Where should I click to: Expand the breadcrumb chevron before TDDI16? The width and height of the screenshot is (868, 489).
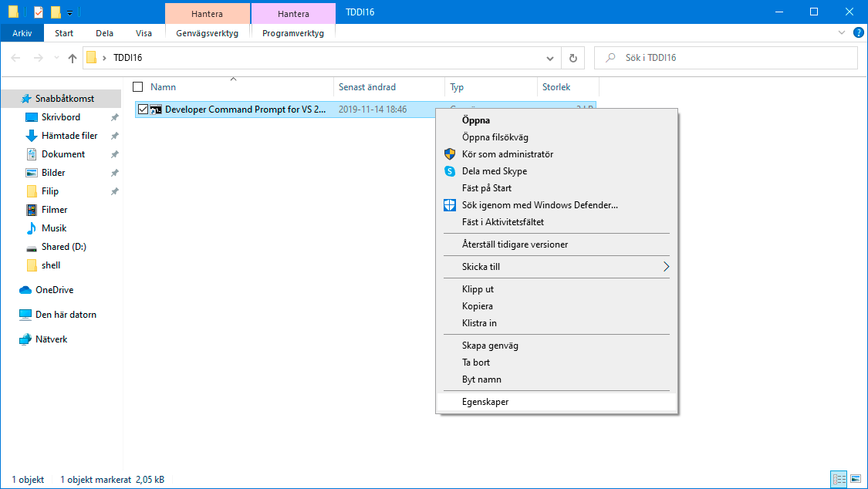[104, 58]
